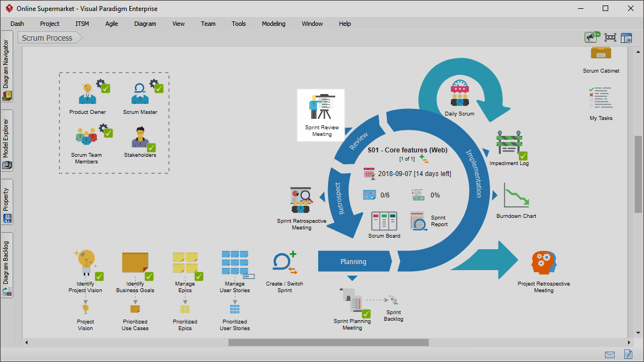The width and height of the screenshot is (644, 362).
Task: Toggle the Identify Business Goals checkmark
Action: [x=149, y=276]
